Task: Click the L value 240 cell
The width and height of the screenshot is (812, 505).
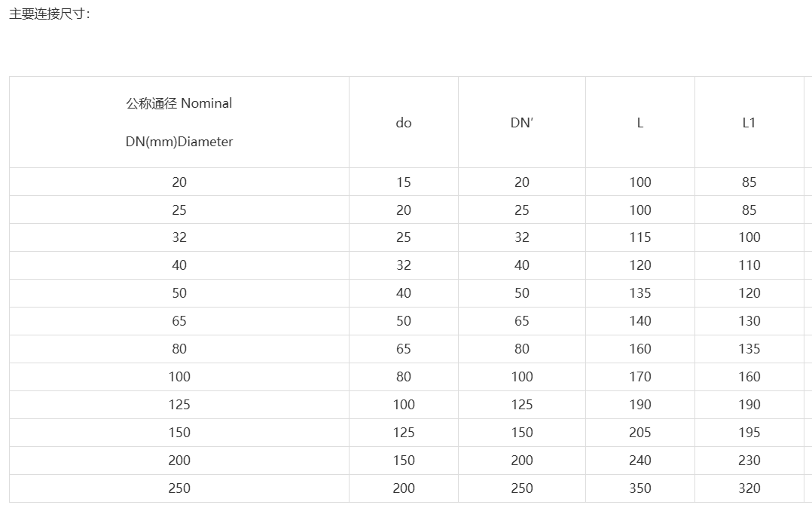Action: click(x=640, y=461)
